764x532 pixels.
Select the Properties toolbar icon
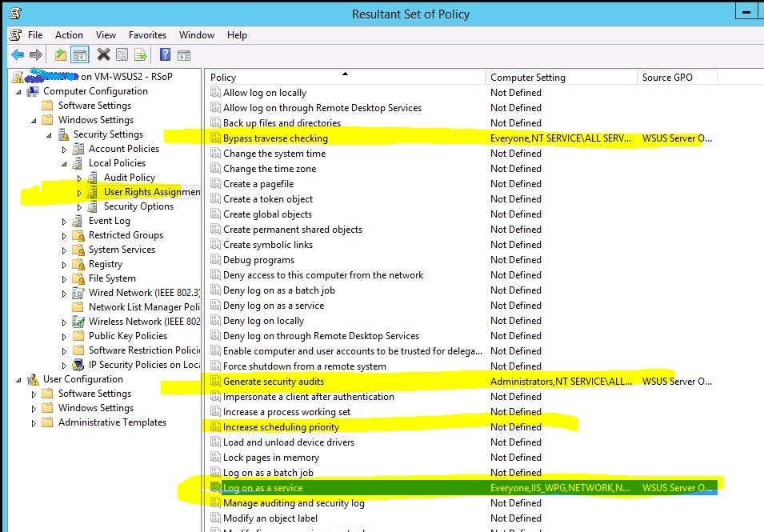(x=122, y=54)
